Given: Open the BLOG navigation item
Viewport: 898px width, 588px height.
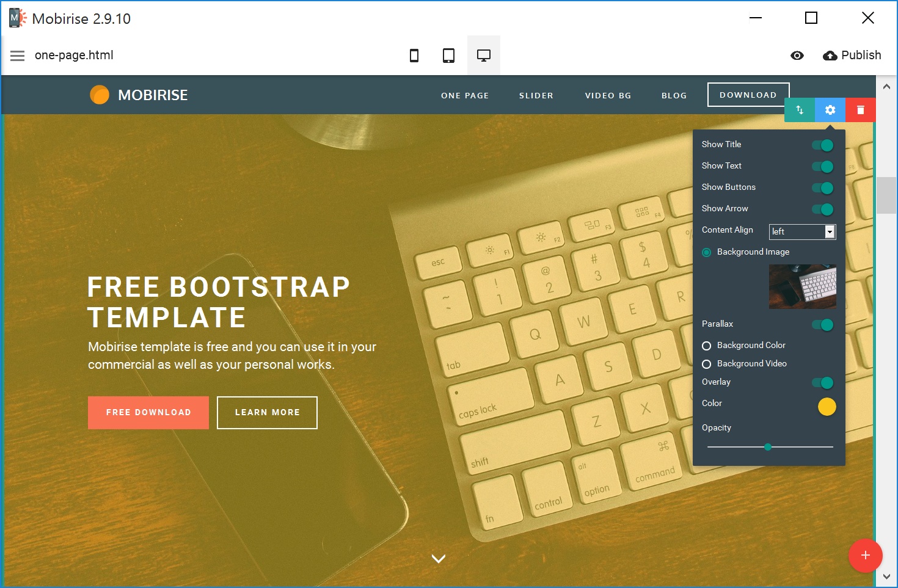Looking at the screenshot, I should coord(674,95).
